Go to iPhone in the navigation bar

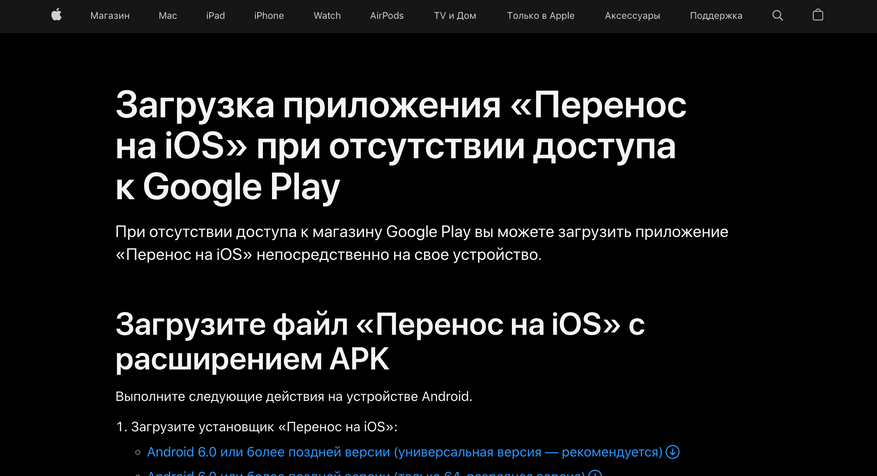[269, 16]
